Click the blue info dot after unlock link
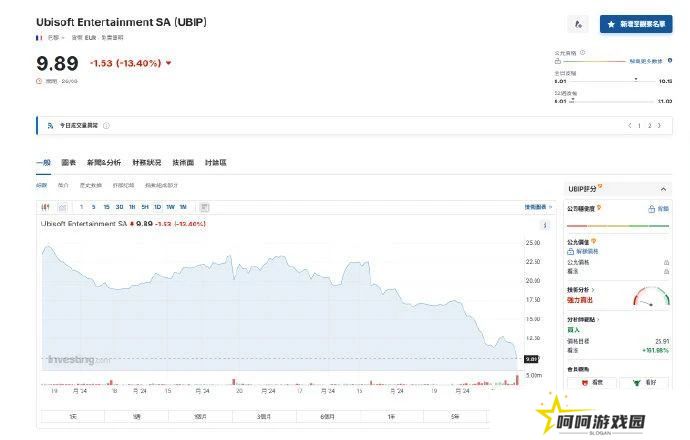Screen dimensions: 690x440 (x=670, y=61)
